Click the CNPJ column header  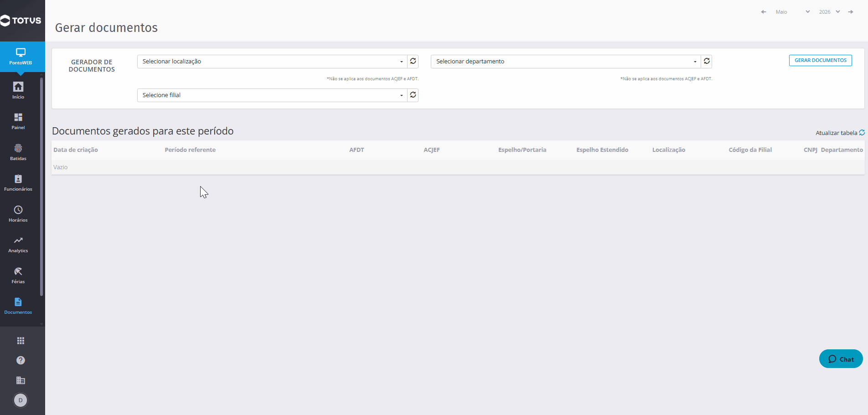pos(811,150)
